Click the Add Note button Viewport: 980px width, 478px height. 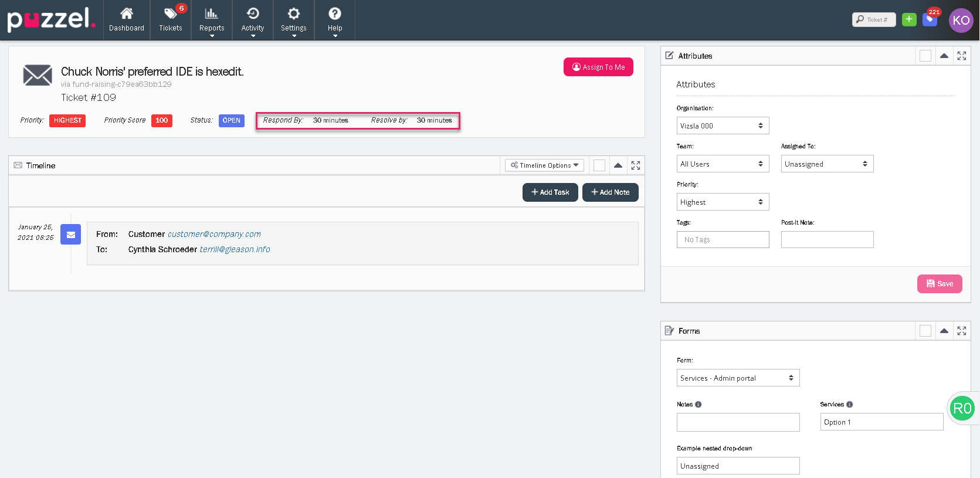coord(610,192)
